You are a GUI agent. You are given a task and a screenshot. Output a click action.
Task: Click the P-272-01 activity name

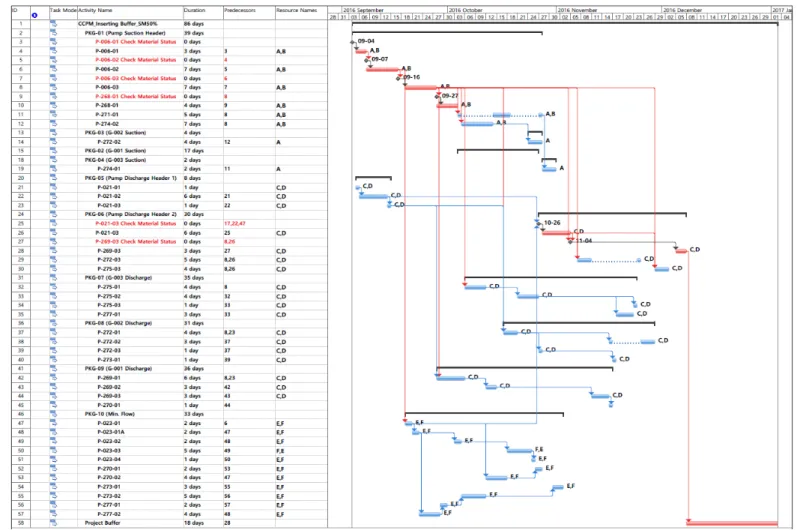tap(109, 332)
